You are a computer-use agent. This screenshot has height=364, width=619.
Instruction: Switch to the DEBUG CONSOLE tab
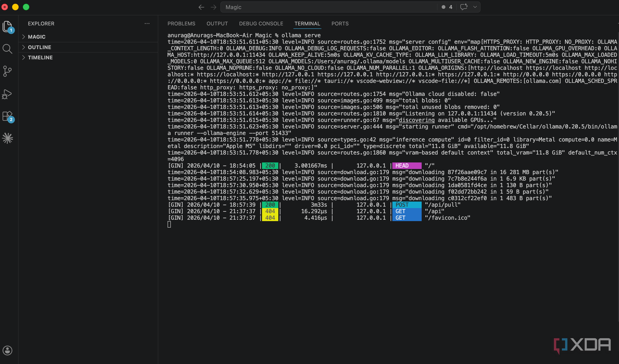tap(261, 24)
